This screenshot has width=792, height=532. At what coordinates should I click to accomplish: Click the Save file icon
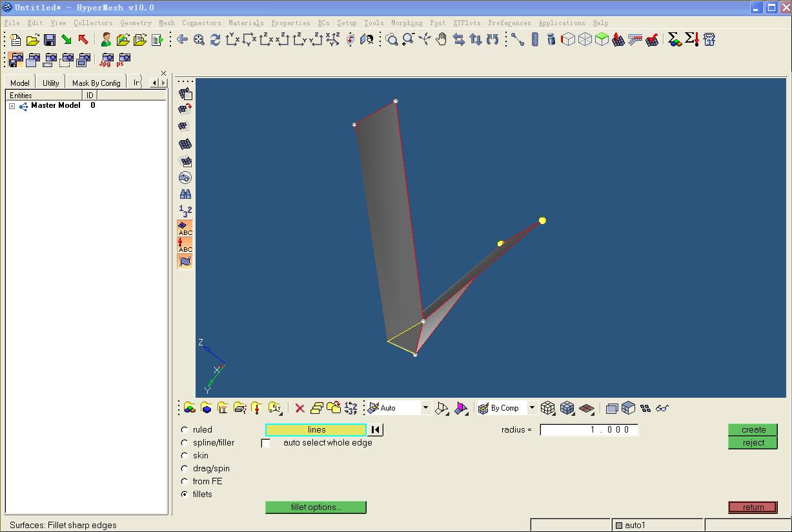(50, 40)
